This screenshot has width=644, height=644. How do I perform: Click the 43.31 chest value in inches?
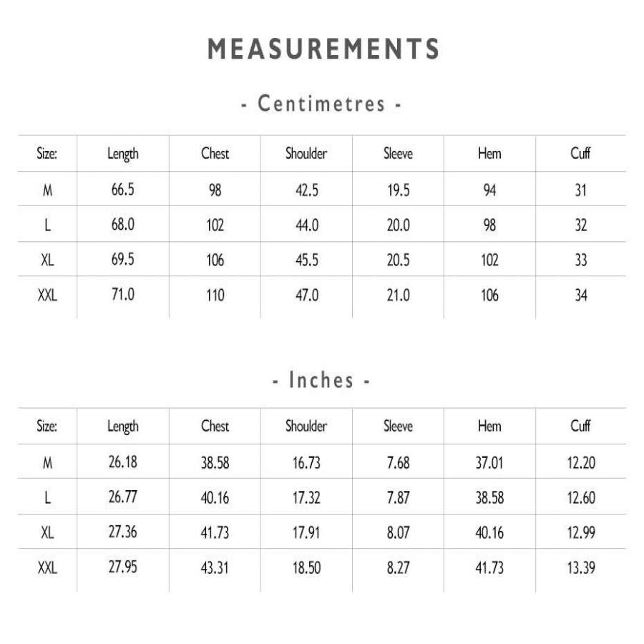click(x=215, y=568)
